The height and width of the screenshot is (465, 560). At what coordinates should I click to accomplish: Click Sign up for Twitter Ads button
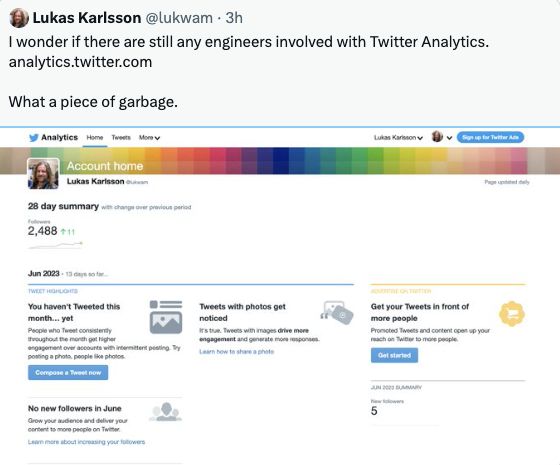pos(490,138)
